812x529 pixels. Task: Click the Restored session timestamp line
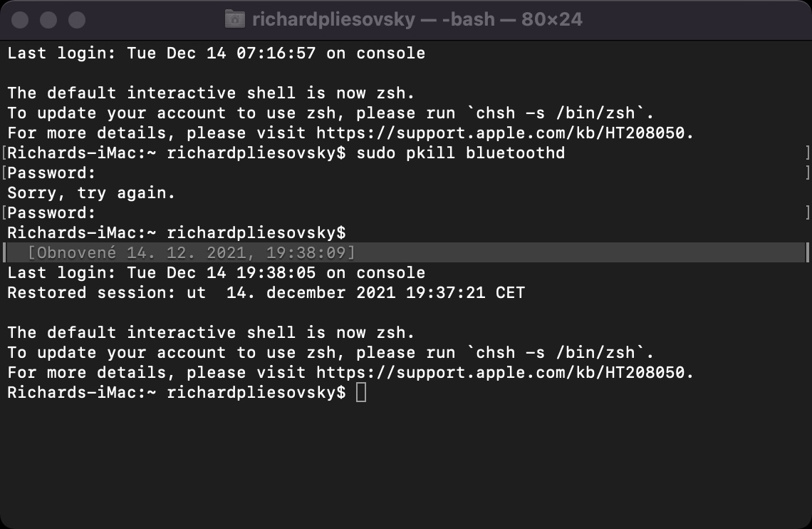266,293
